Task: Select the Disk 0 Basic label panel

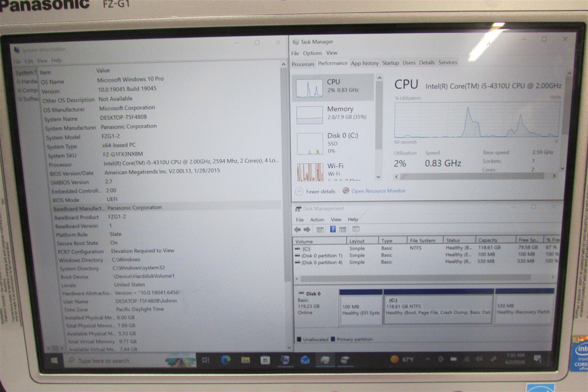Action: (316, 308)
